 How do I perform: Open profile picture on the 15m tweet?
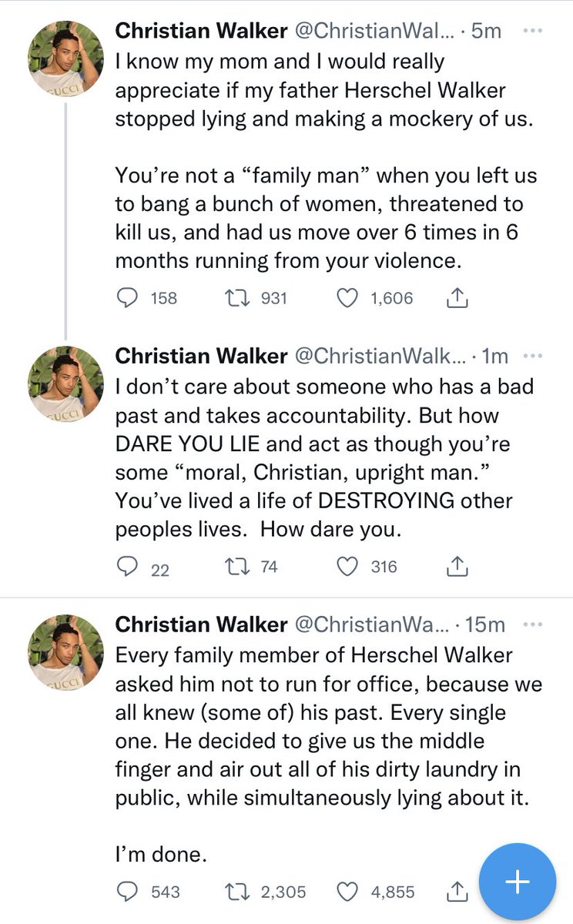[65, 652]
